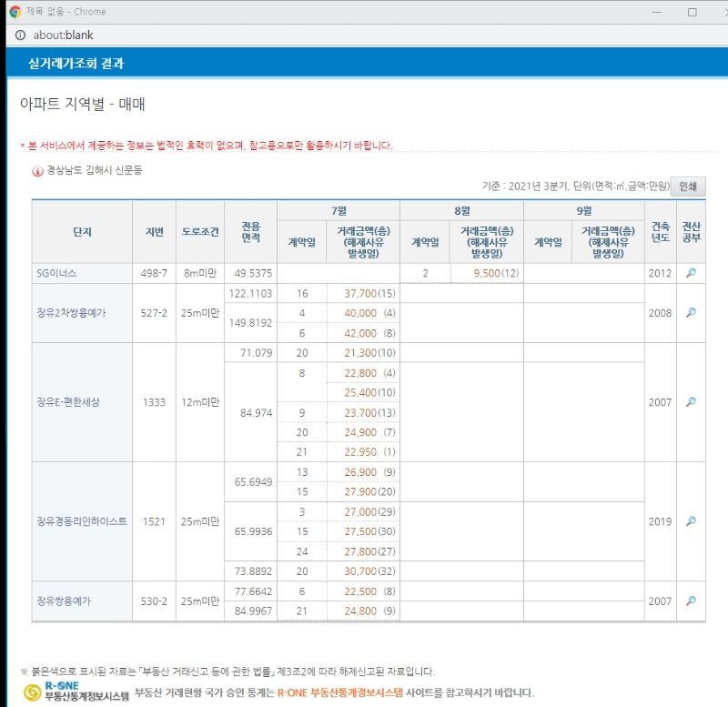Viewport: 728px width, 707px height.
Task: Click the price 30,700(32)
Action: [369, 571]
